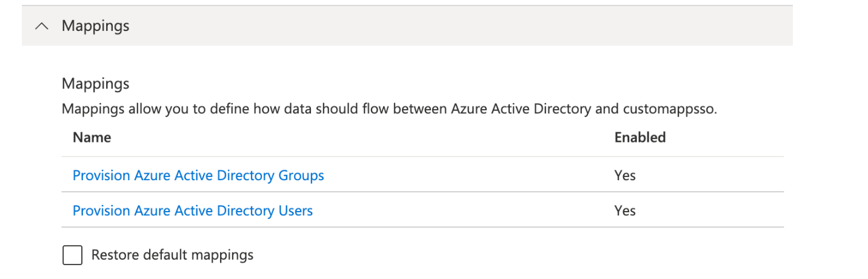The width and height of the screenshot is (868, 279).
Task: Tick the Restore default mappings checkbox
Action: click(x=73, y=255)
